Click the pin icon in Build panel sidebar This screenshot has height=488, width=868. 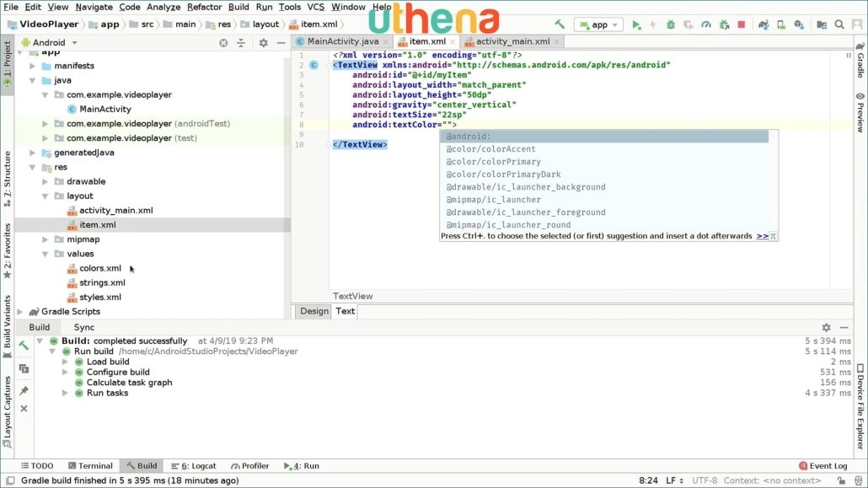[x=24, y=390]
